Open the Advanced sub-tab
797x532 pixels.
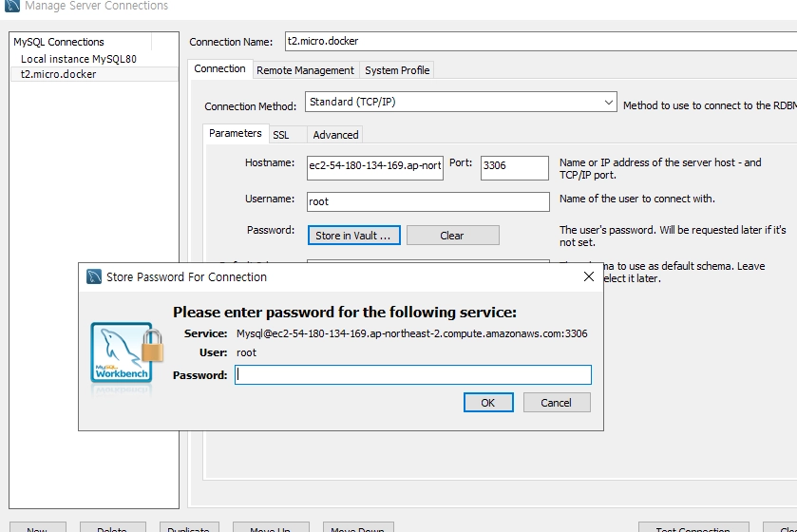tap(335, 135)
